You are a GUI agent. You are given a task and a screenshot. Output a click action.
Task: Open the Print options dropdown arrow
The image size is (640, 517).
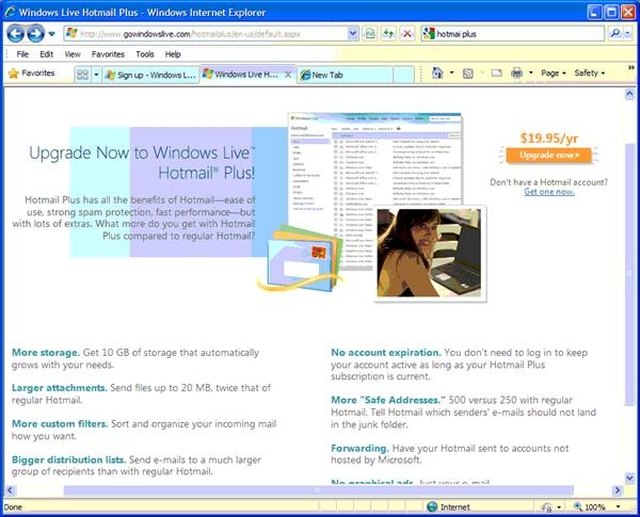(x=531, y=73)
